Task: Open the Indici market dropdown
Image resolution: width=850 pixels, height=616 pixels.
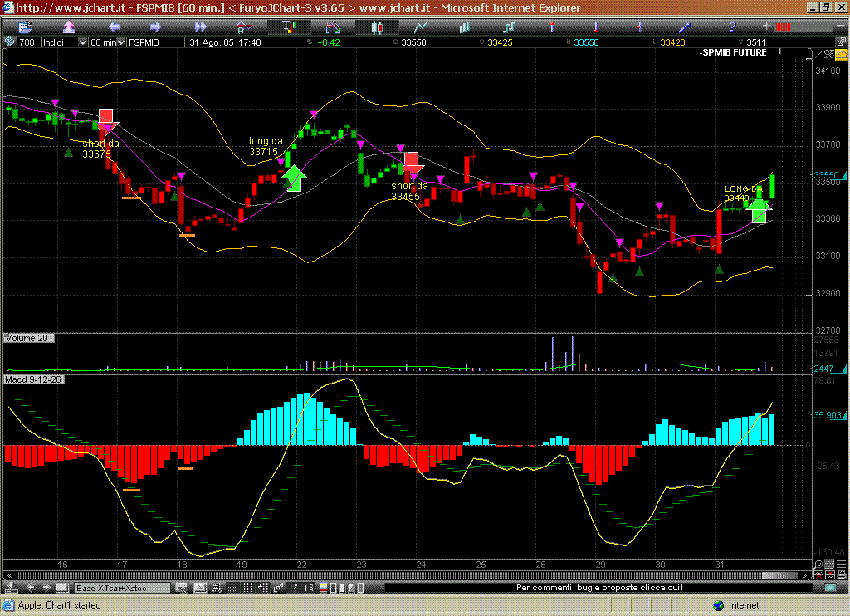Action: [64, 42]
